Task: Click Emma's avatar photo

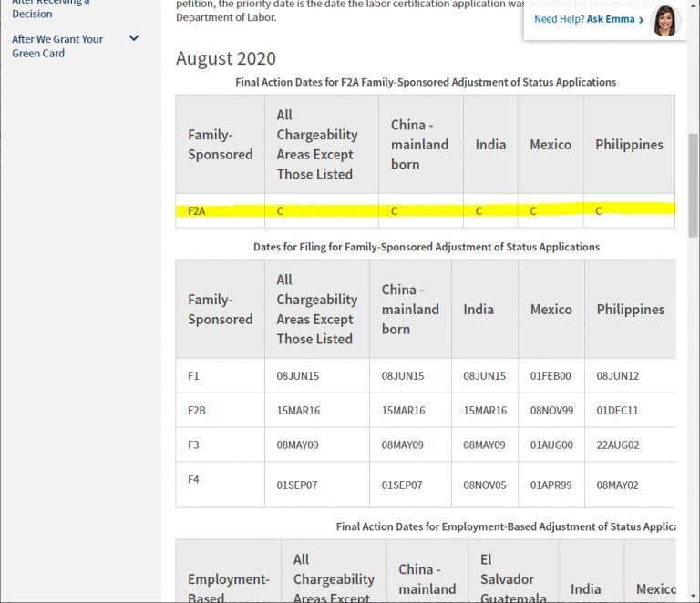Action: point(665,20)
